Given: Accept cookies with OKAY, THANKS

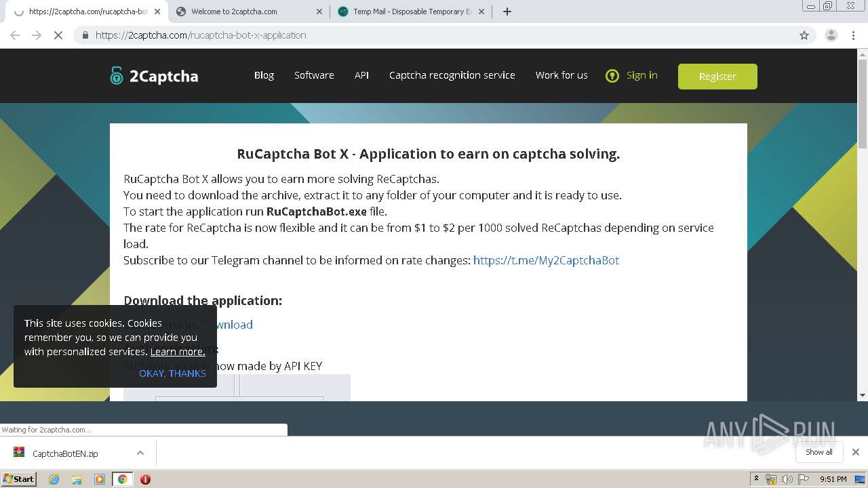Looking at the screenshot, I should pos(172,373).
